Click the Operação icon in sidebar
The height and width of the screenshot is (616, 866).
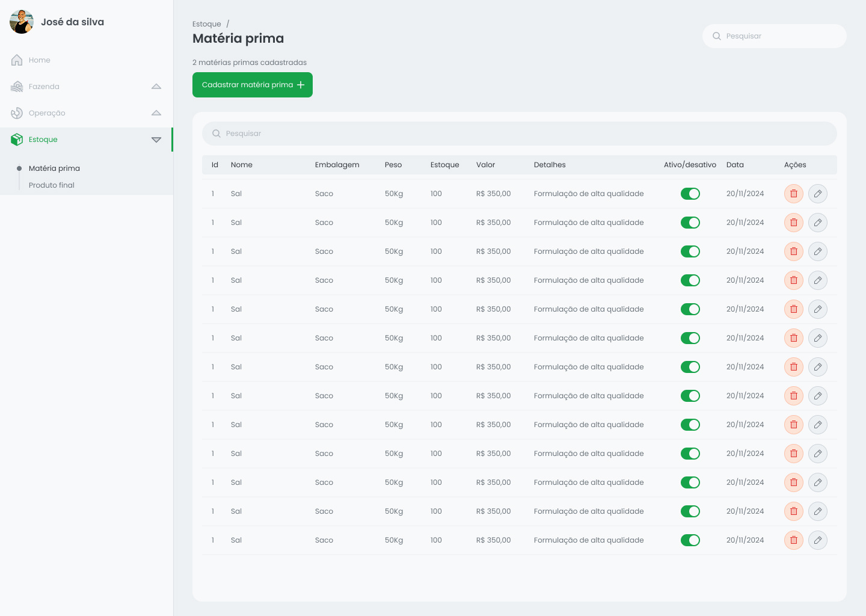click(17, 112)
